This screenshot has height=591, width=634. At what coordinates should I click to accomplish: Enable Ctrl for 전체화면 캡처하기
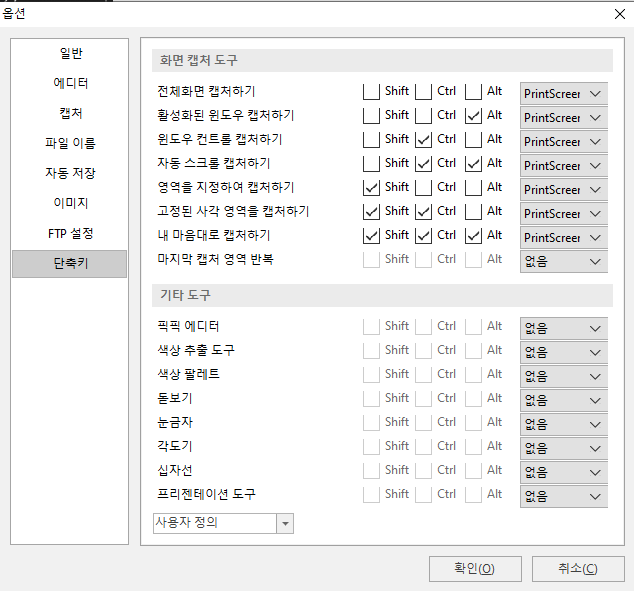(x=423, y=91)
